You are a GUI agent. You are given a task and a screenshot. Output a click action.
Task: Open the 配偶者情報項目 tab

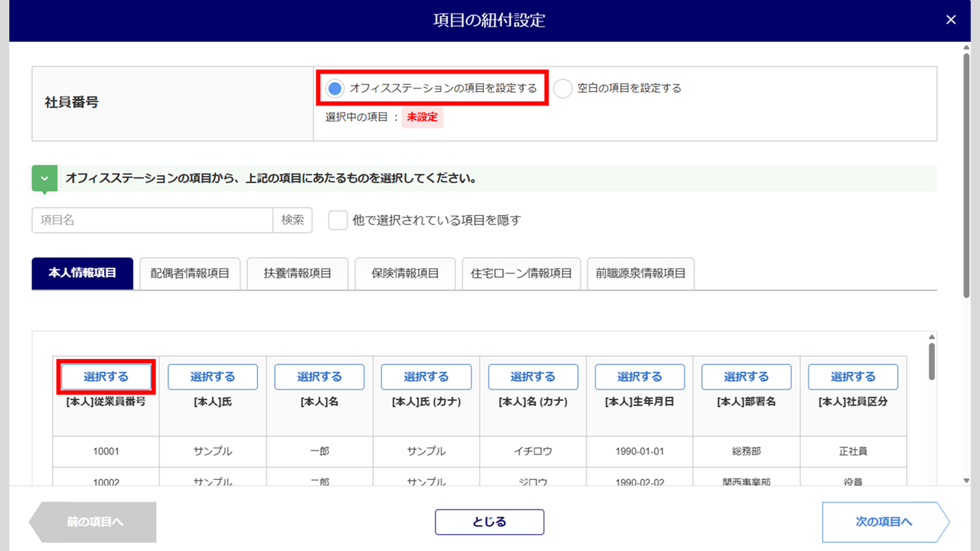pos(190,274)
